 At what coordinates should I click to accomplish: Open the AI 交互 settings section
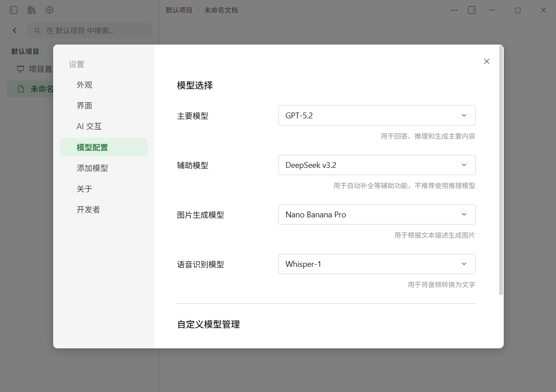(89, 126)
